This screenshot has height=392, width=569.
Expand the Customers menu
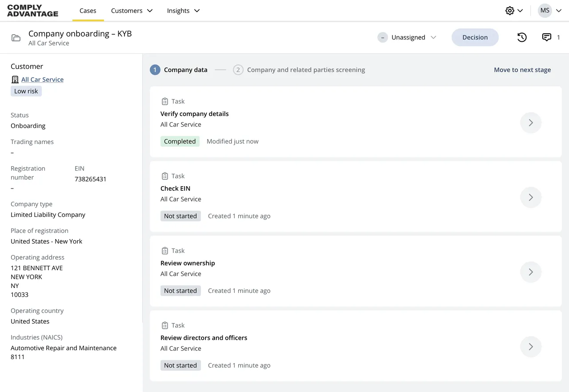tap(132, 11)
